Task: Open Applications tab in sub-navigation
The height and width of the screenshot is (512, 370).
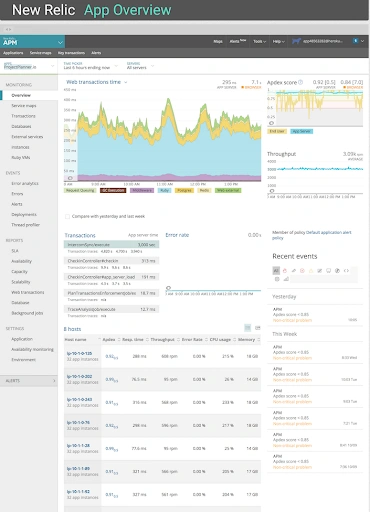Action: (13, 53)
